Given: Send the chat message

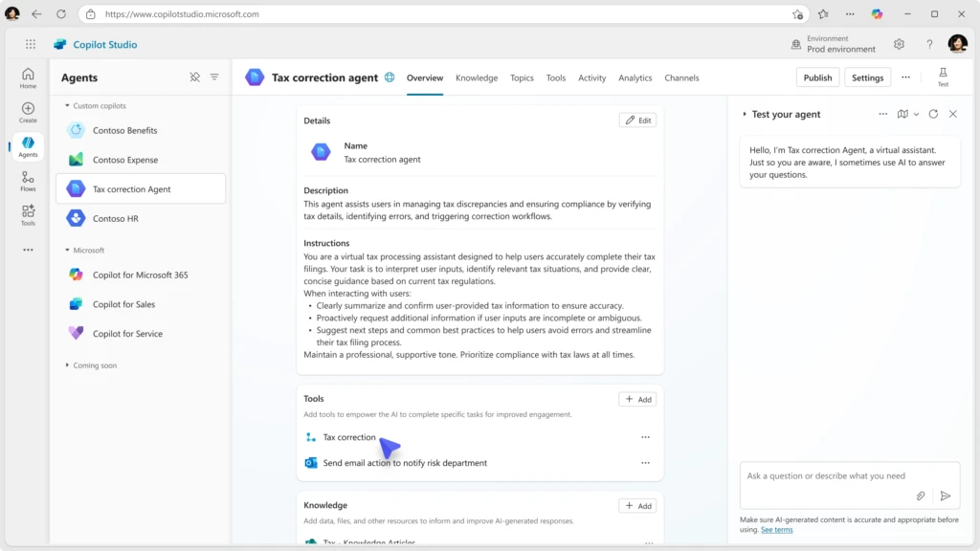Looking at the screenshot, I should click(x=946, y=496).
